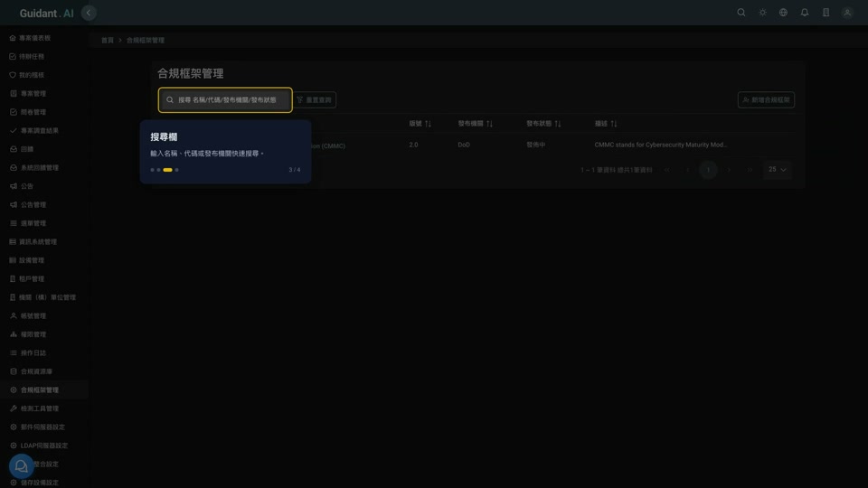Open the notifications bell icon
The image size is (868, 488).
point(805,12)
